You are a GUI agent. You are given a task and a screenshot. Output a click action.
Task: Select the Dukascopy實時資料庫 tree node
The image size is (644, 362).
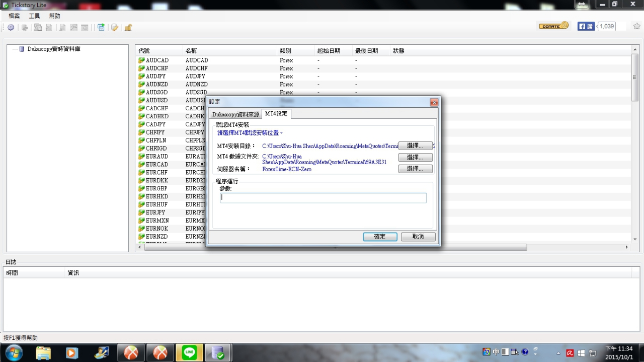[54, 49]
